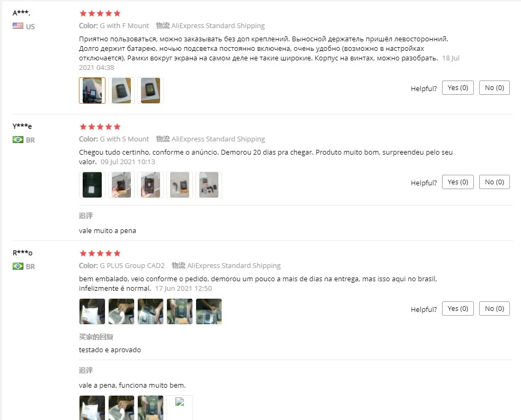Mark Y***e's review not helpful with No

point(494,182)
